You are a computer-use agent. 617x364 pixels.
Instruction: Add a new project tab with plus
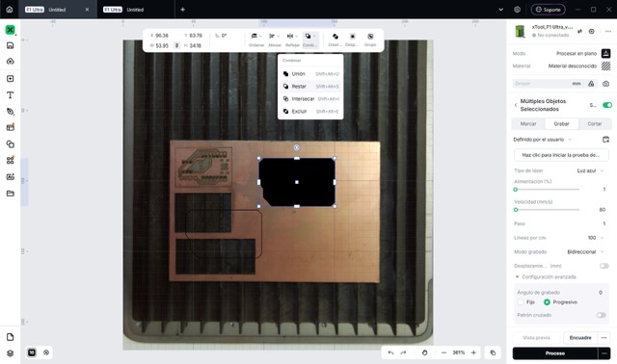tap(182, 10)
